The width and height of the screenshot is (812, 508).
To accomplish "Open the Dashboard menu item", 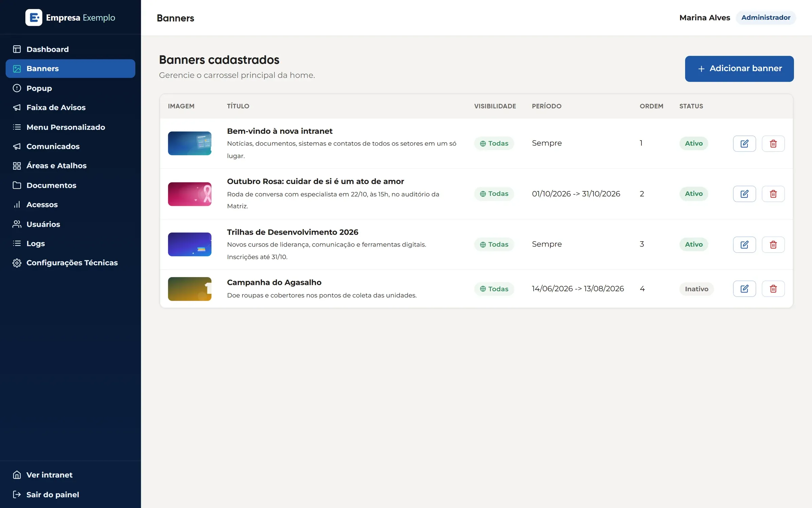I will pos(70,49).
